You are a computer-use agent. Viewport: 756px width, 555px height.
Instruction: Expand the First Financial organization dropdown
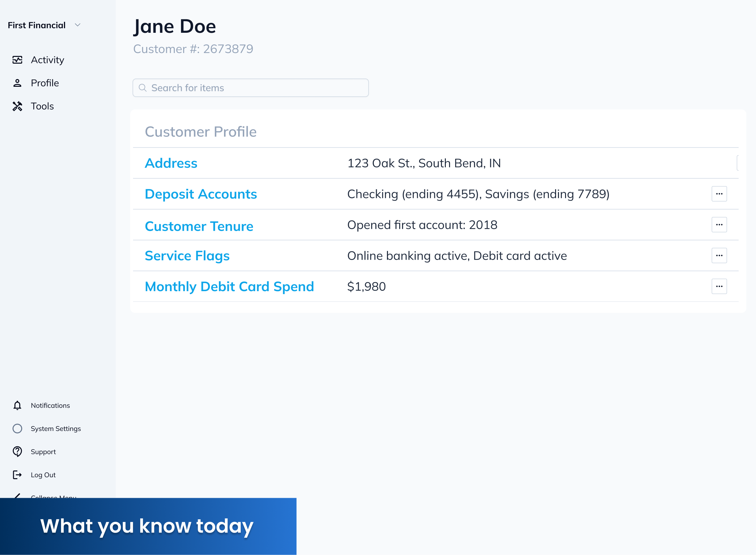pos(77,25)
